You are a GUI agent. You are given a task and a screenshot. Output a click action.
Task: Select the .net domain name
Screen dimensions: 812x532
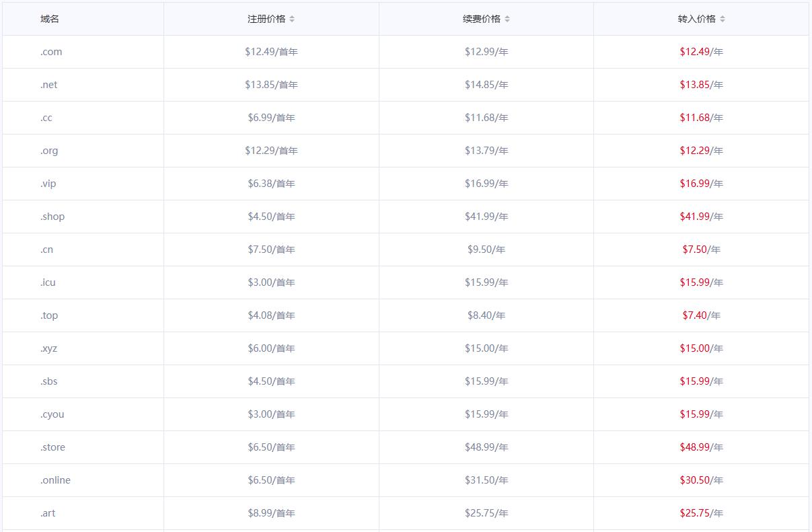(49, 85)
